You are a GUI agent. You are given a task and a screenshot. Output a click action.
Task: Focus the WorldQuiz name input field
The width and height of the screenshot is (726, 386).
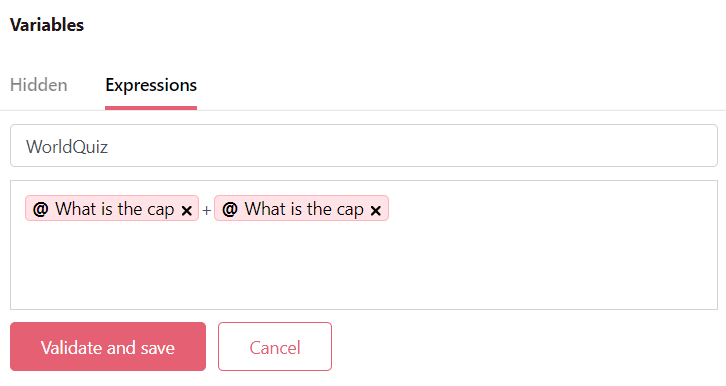pyautogui.click(x=364, y=146)
